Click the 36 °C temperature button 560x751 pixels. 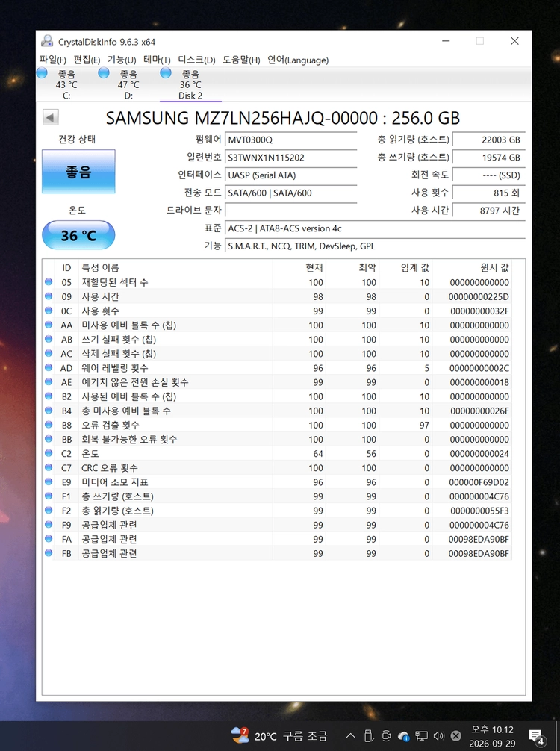click(78, 235)
